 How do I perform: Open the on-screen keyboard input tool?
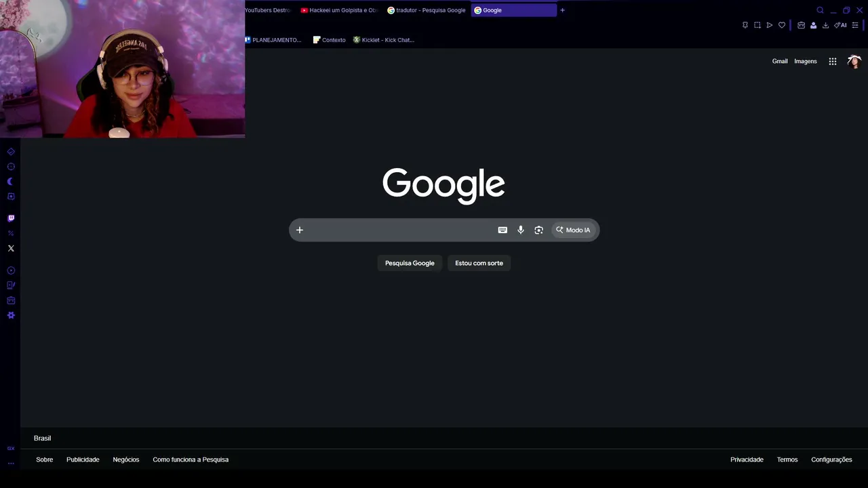[x=502, y=230]
